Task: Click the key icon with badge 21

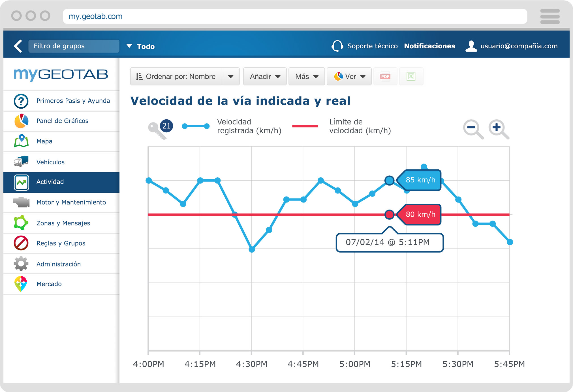Action: coord(160,130)
